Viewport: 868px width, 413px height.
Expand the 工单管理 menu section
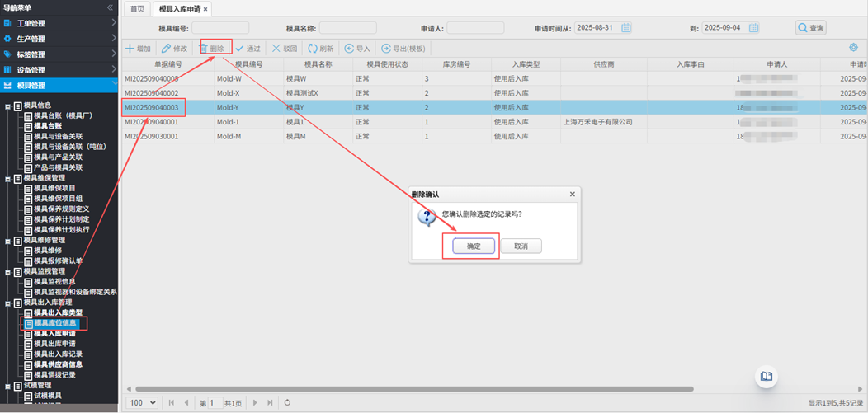[59, 23]
